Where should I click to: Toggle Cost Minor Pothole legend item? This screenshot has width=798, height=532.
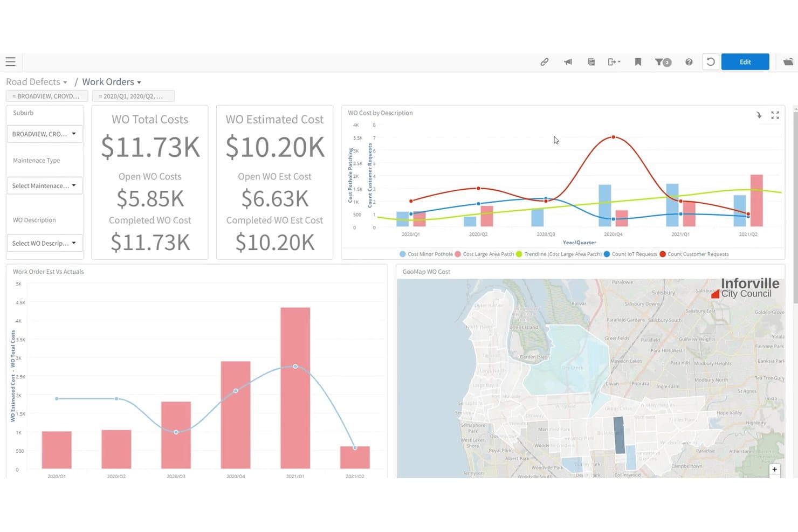[426, 254]
